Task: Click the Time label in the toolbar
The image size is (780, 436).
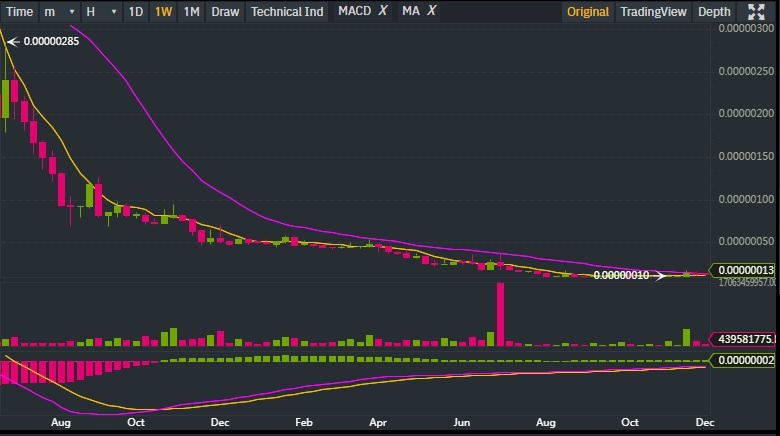Action: tap(19, 11)
